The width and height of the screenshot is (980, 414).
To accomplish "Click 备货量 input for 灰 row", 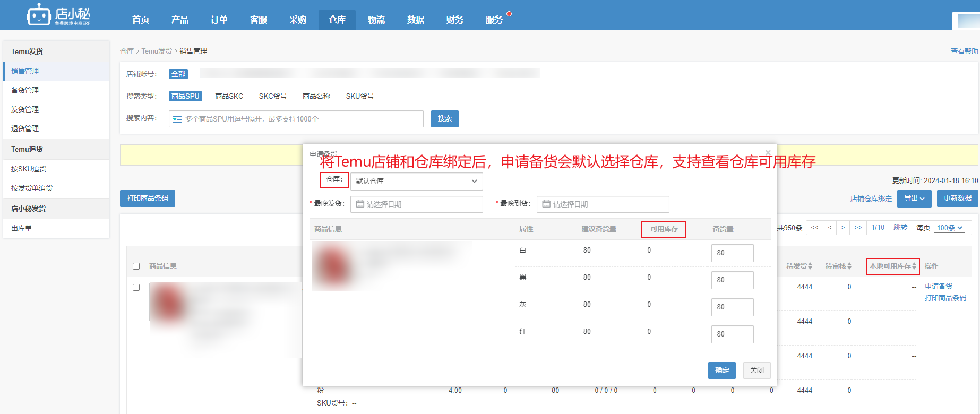I will click(x=733, y=307).
